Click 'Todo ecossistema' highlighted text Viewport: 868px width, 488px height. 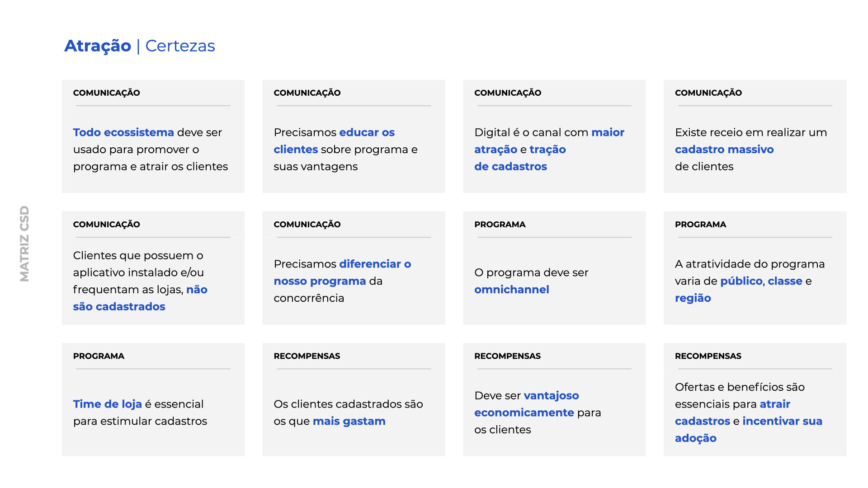123,132
